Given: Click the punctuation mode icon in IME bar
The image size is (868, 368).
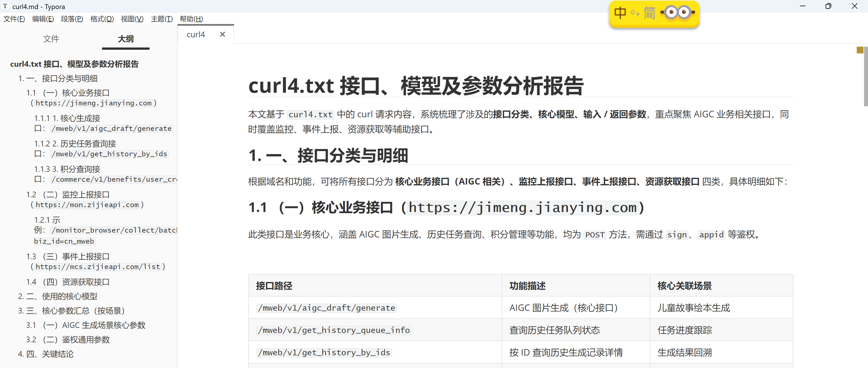Looking at the screenshot, I should click(634, 14).
